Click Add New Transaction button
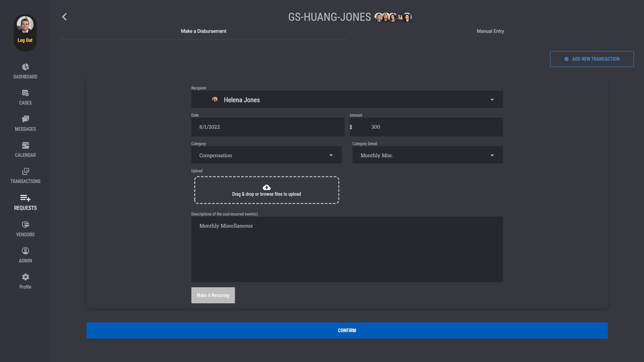Screen dimensions: 644x362 pyautogui.click(x=592, y=59)
